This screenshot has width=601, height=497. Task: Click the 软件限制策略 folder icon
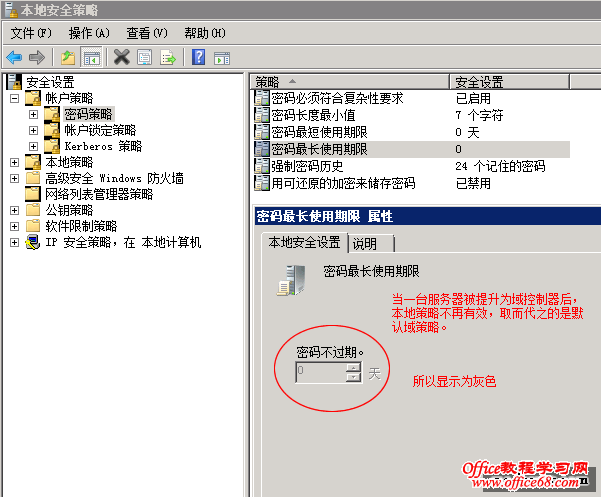[x=33, y=226]
